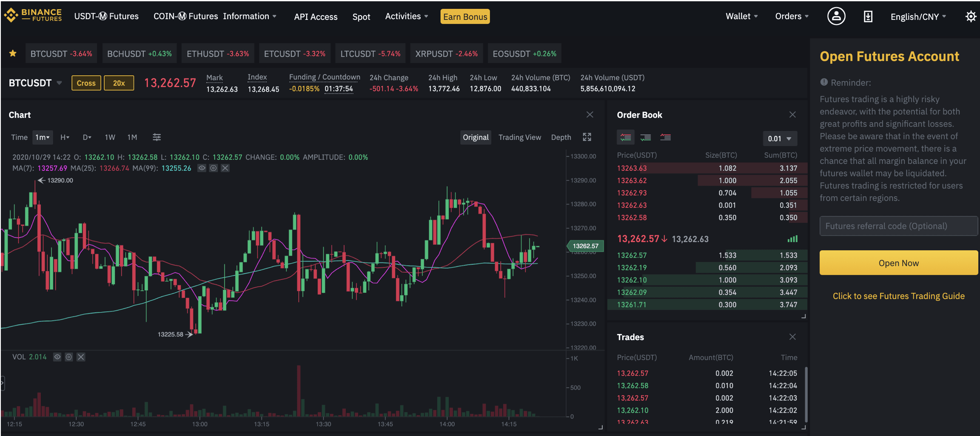This screenshot has width=980, height=436.
Task: Open order book 0.01 precision dropdown
Action: pyautogui.click(x=780, y=139)
